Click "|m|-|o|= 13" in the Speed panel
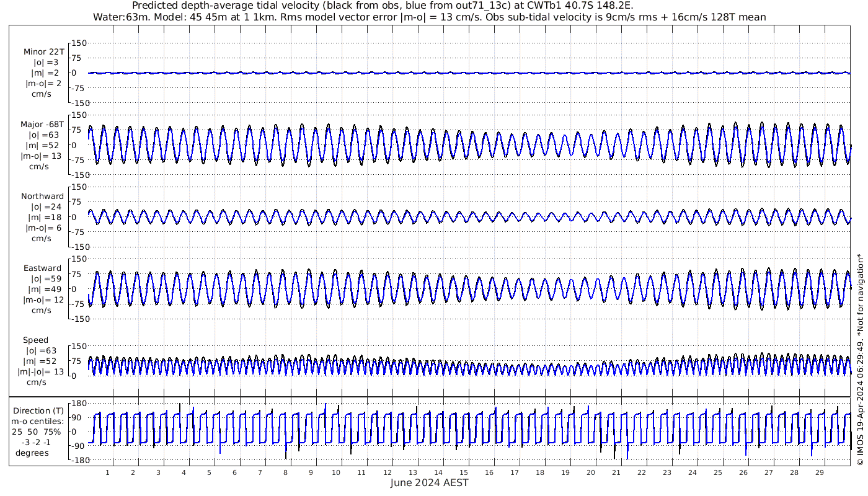The image size is (868, 496). pyautogui.click(x=41, y=372)
